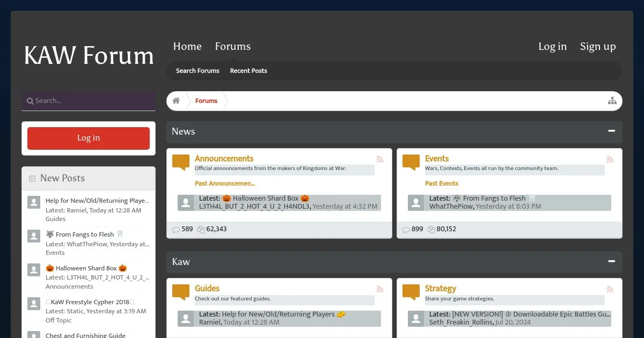
Task: Click Log in at top right
Action: point(553,47)
